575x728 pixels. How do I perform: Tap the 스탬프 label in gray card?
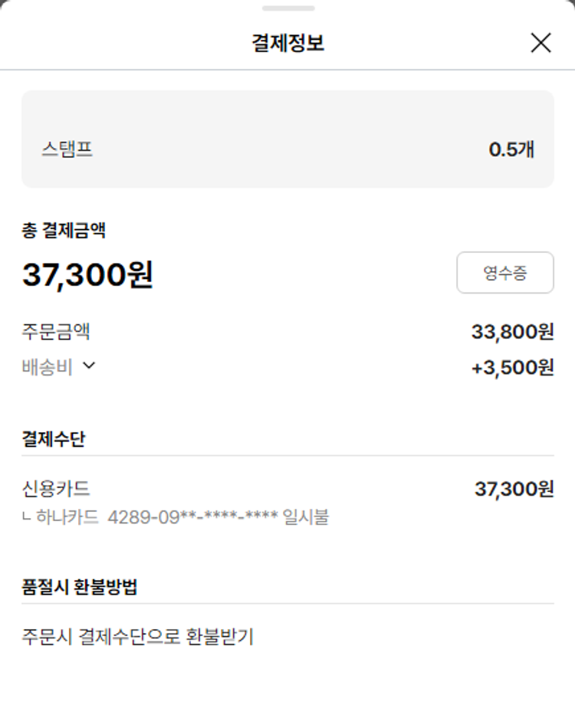coord(67,149)
